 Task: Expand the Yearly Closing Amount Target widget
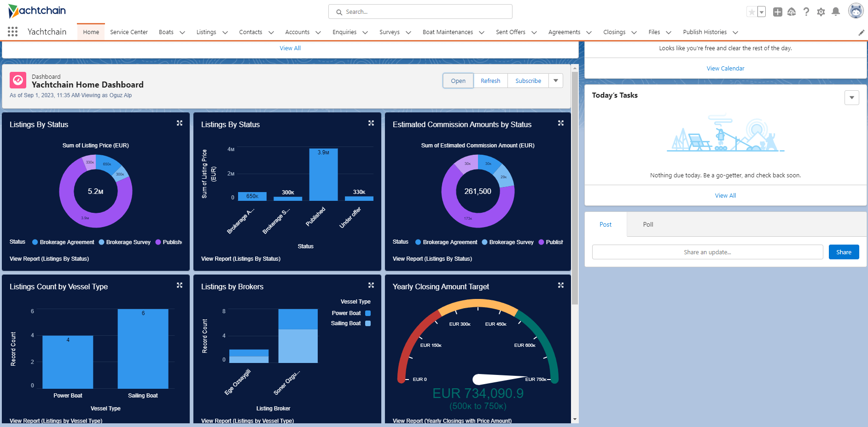point(560,285)
